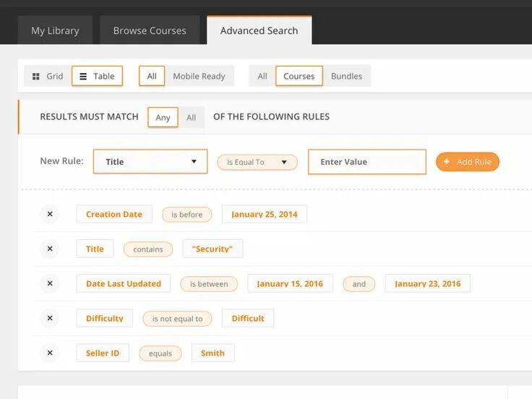Set results to match Any rules
532x399 pixels.
pyautogui.click(x=163, y=117)
